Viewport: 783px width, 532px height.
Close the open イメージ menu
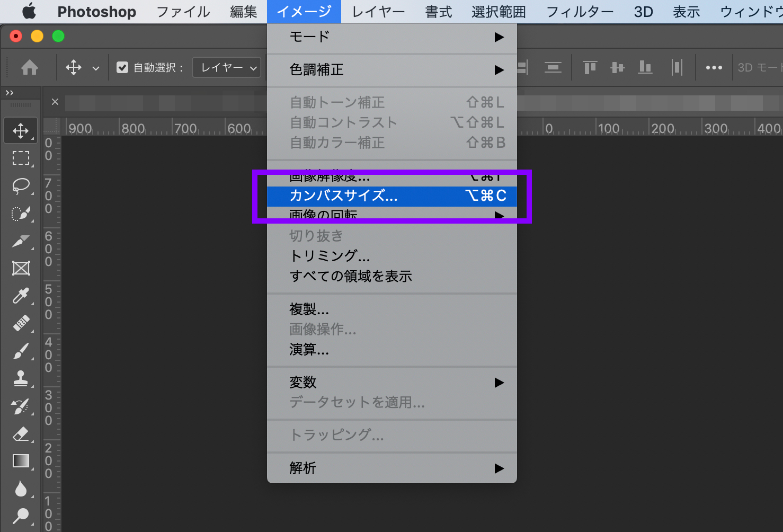point(304,12)
